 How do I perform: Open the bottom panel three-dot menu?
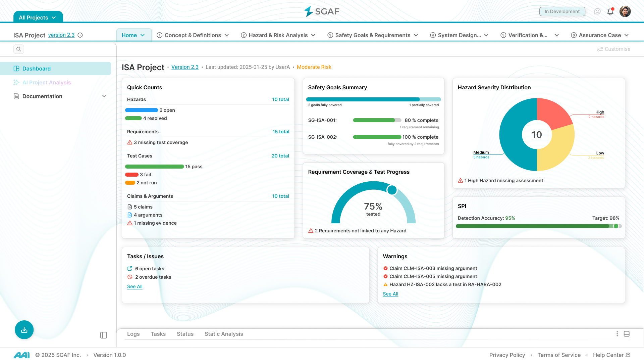617,334
